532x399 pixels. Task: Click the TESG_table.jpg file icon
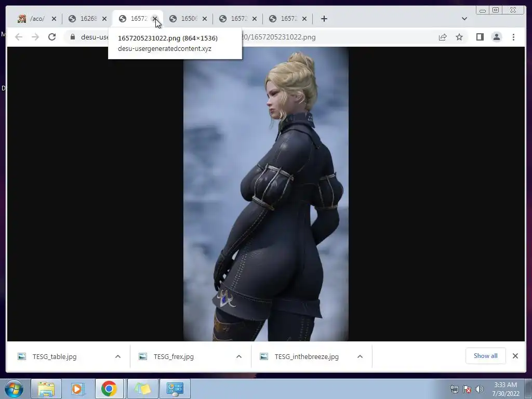coord(22,356)
